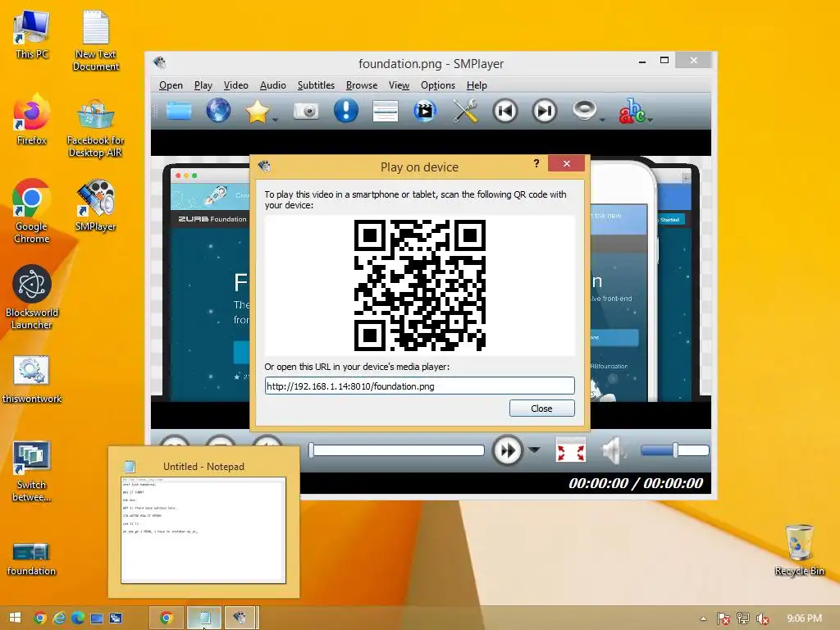Skip to the next track in the toolbar

click(545, 111)
